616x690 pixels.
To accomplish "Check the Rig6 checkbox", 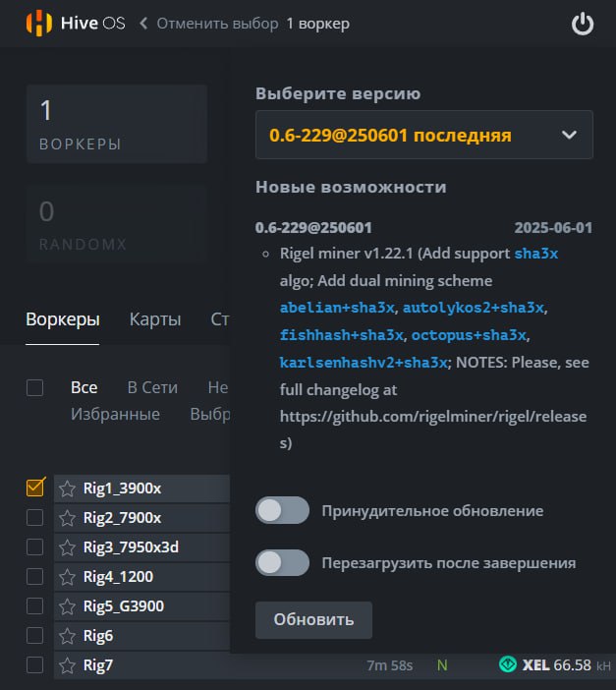I will [34, 635].
